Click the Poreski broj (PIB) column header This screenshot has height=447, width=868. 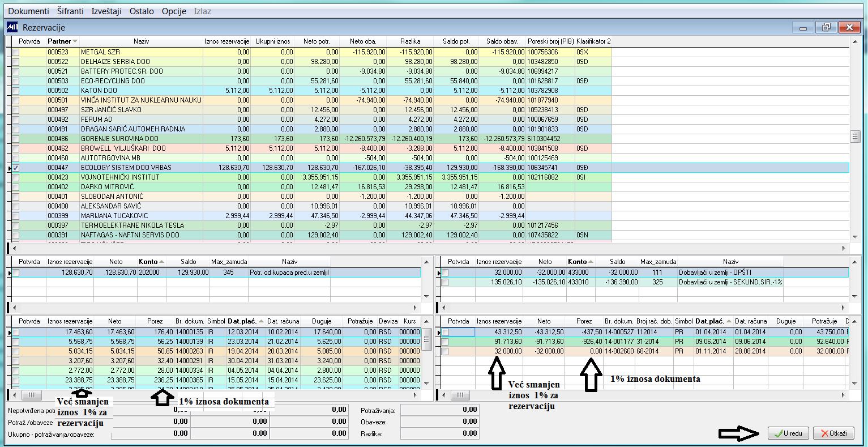550,41
